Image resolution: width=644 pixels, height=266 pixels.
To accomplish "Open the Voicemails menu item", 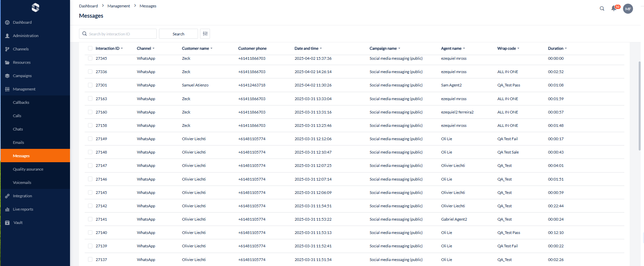I will coord(22,183).
